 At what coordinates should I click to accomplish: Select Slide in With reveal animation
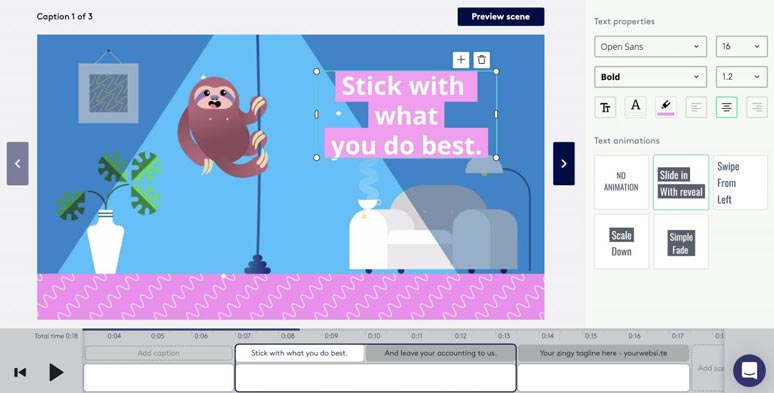click(681, 182)
